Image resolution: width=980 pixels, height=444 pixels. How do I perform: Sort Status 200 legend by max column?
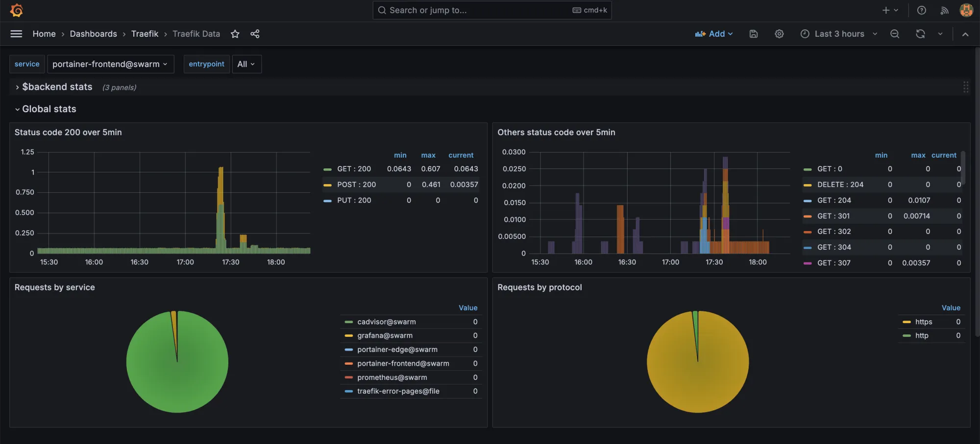(428, 155)
